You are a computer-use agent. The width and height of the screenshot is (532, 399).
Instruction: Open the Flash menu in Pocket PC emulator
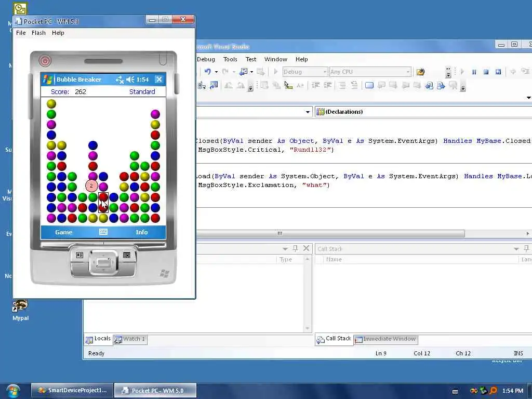click(x=38, y=33)
